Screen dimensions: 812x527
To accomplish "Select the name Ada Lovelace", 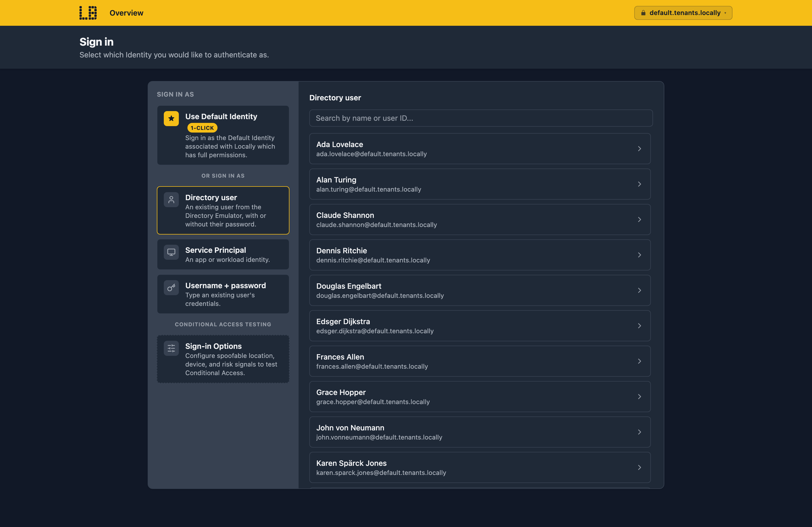I will click(339, 144).
